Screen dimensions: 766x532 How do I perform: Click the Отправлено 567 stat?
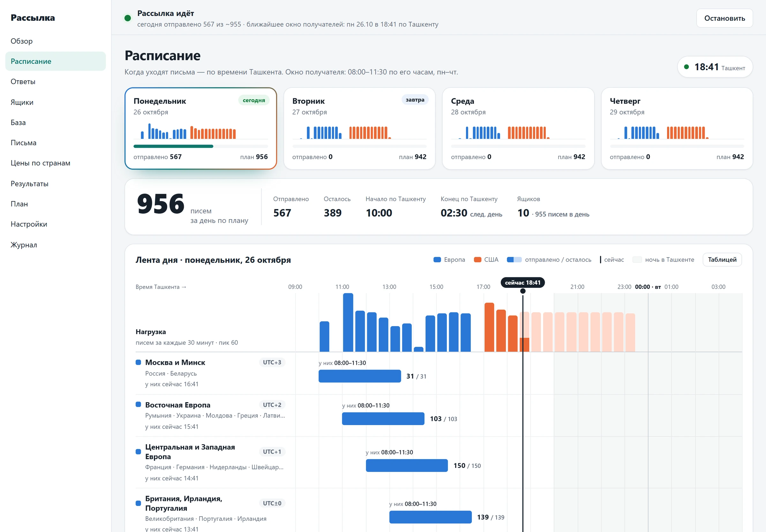291,207
